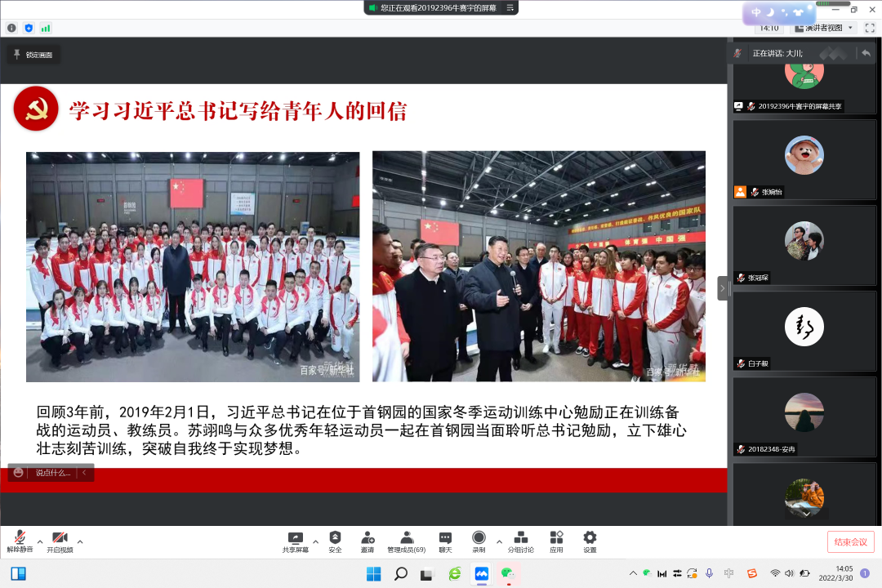The height and width of the screenshot is (588, 882).
Task: Open the 应用 apps menu
Action: [x=556, y=542]
